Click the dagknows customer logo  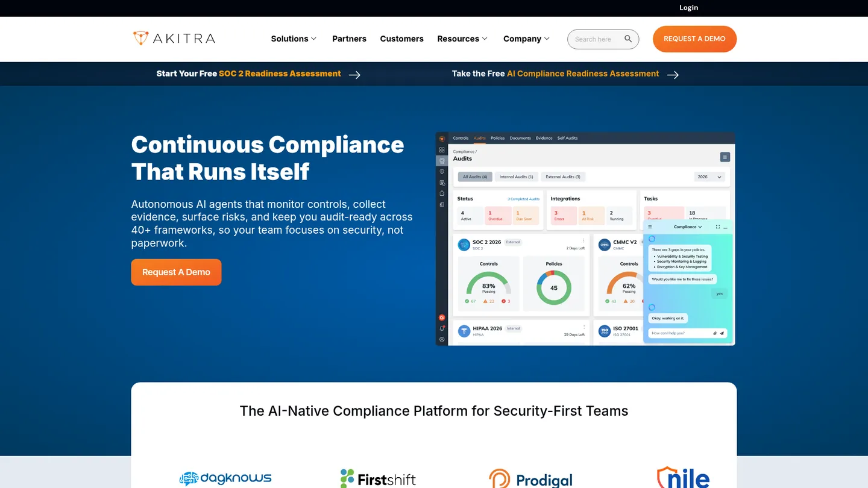coord(225,478)
